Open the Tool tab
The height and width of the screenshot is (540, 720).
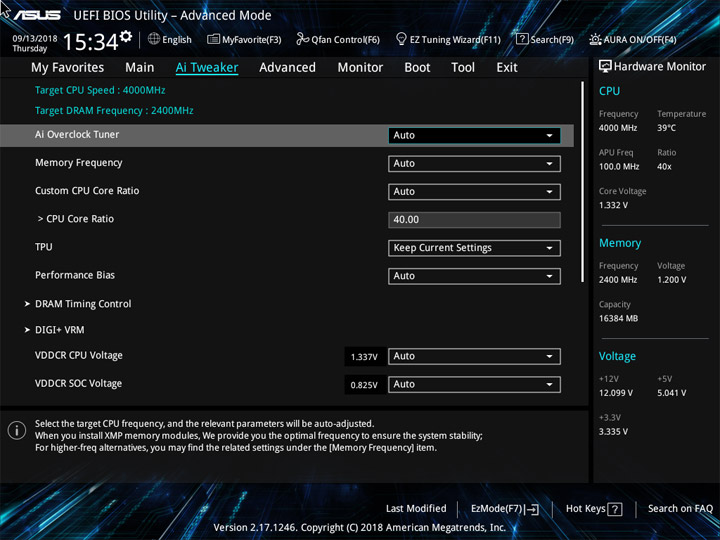(x=463, y=68)
